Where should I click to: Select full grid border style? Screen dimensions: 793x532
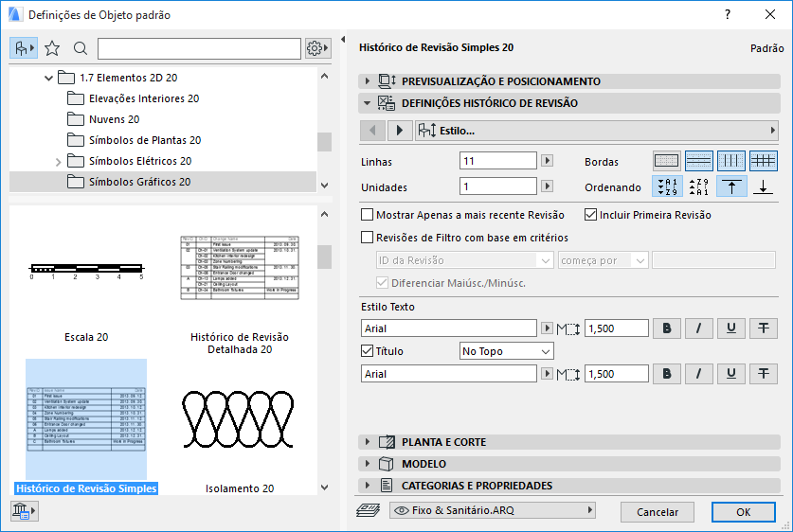click(764, 161)
